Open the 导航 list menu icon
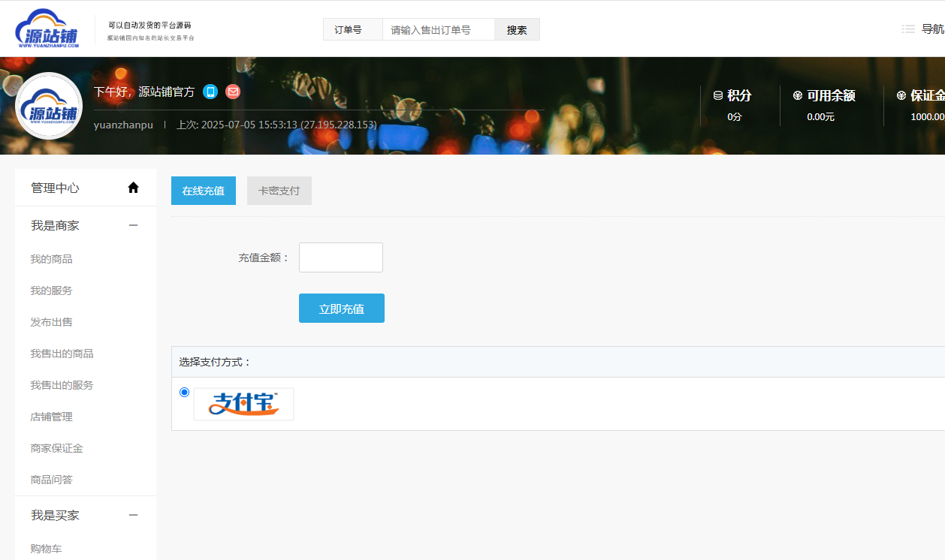The image size is (945, 560). [x=908, y=29]
